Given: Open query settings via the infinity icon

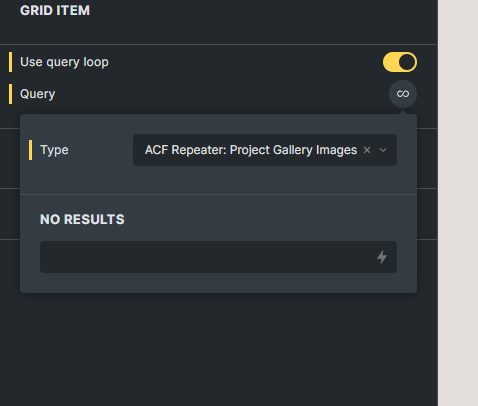Looking at the screenshot, I should [403, 94].
